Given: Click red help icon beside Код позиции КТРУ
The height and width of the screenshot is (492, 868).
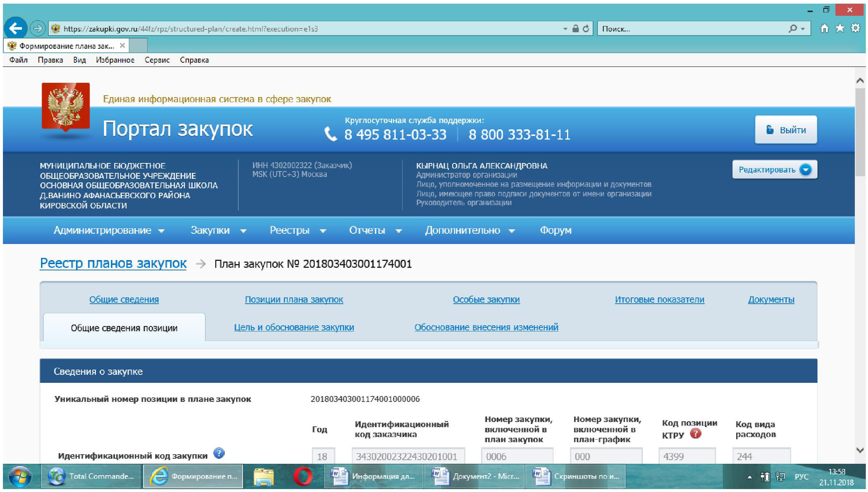Looking at the screenshot, I should (696, 434).
